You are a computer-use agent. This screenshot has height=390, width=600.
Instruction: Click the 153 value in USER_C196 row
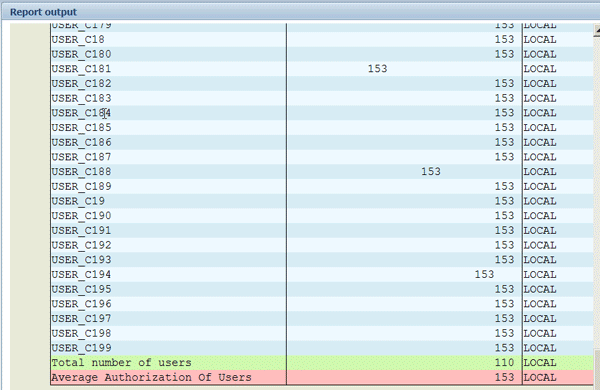(x=504, y=304)
